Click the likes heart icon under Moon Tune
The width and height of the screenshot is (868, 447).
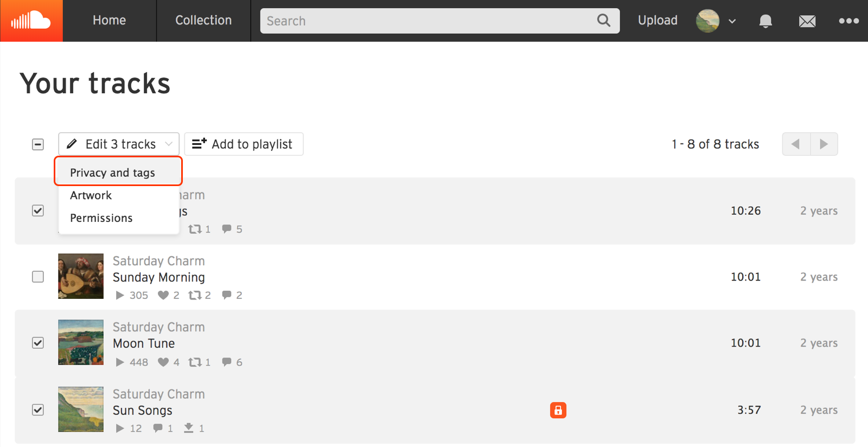pos(163,362)
